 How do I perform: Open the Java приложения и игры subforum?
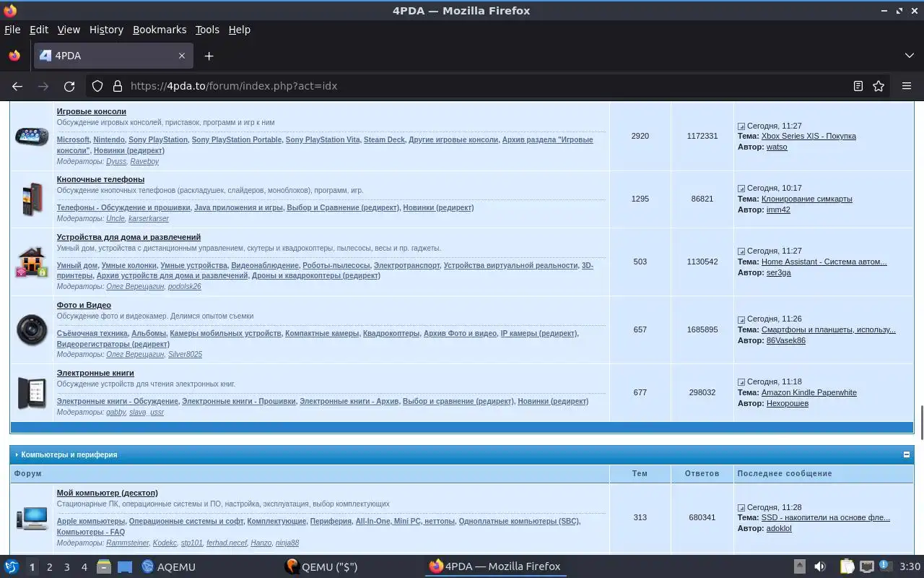(x=238, y=207)
